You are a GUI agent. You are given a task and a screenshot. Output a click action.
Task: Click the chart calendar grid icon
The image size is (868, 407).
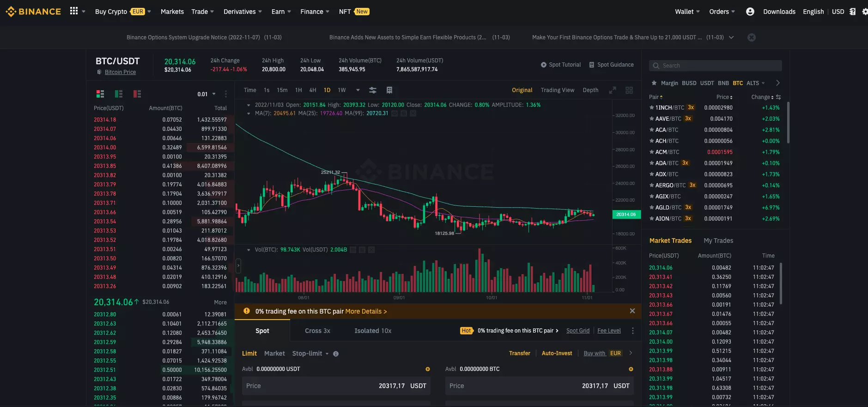click(389, 90)
